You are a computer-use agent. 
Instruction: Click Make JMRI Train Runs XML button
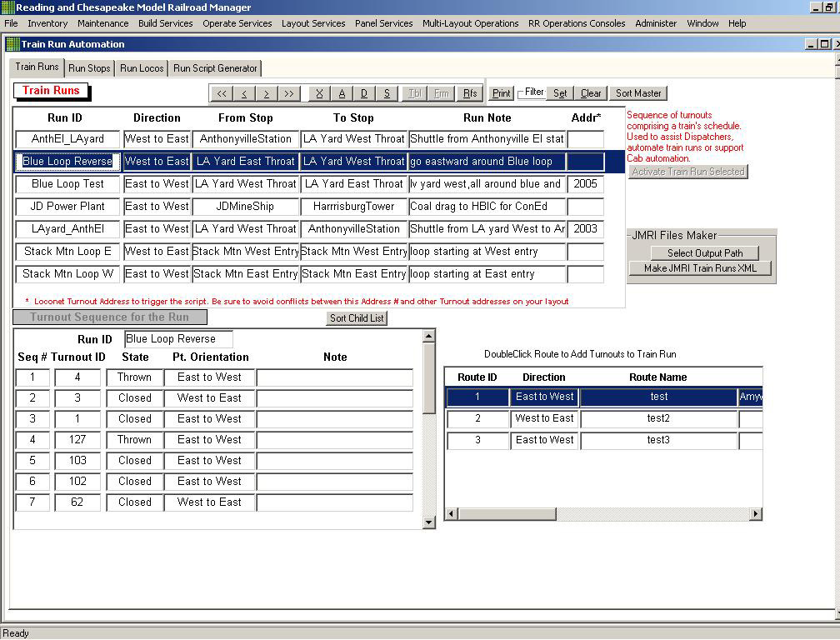pyautogui.click(x=700, y=267)
